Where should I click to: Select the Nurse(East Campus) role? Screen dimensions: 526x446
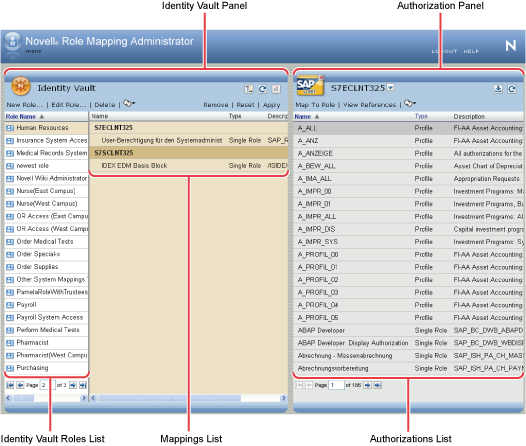click(x=46, y=191)
